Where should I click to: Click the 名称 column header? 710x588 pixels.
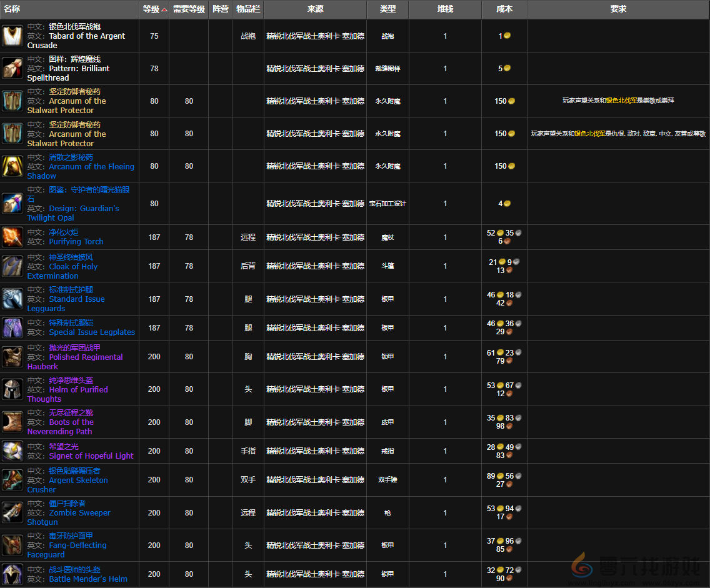(x=12, y=9)
